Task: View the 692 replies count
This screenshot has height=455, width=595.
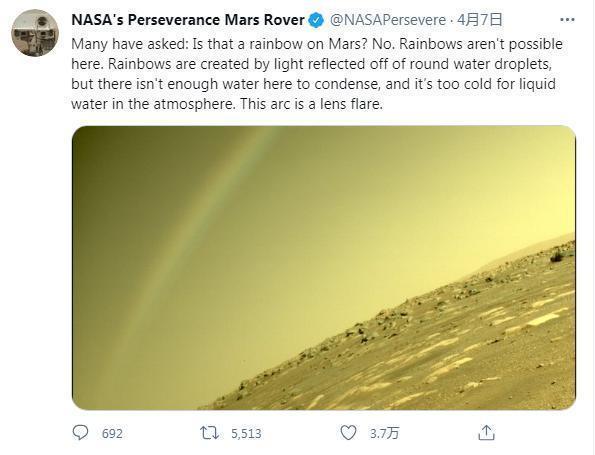Action: [x=112, y=433]
